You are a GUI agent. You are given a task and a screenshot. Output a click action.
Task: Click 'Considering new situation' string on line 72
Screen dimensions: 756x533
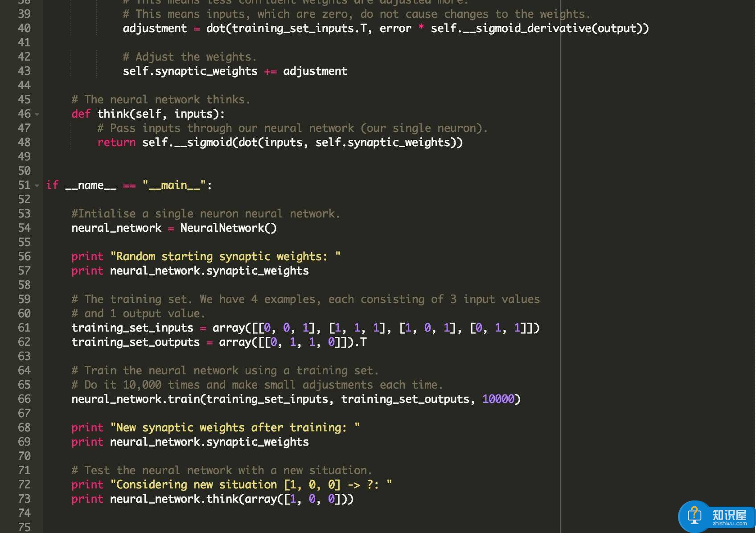[x=251, y=484]
